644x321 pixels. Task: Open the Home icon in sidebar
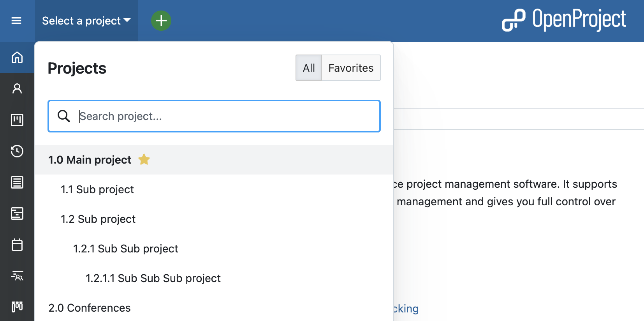click(17, 58)
